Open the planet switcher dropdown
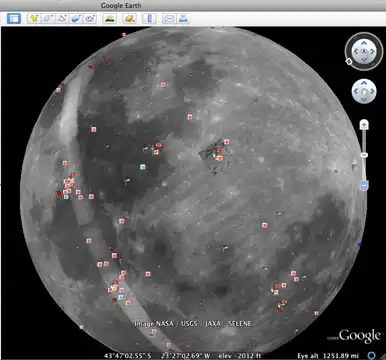Screen dimensions: 386x360 pyautogui.click(x=129, y=18)
